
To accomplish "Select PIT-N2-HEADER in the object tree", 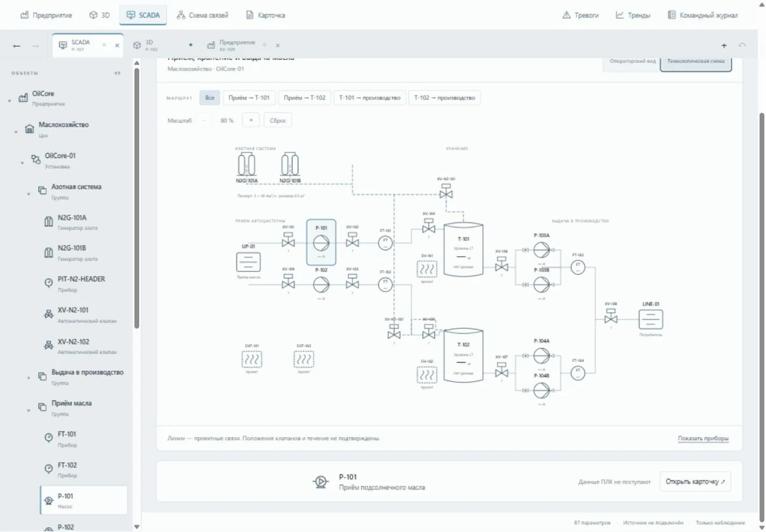I will (x=83, y=284).
